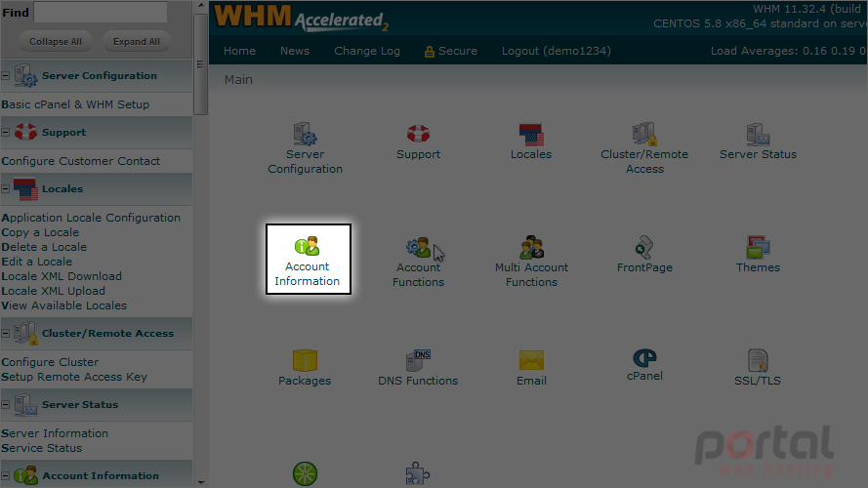Click the Find search input field

pyautogui.click(x=101, y=12)
